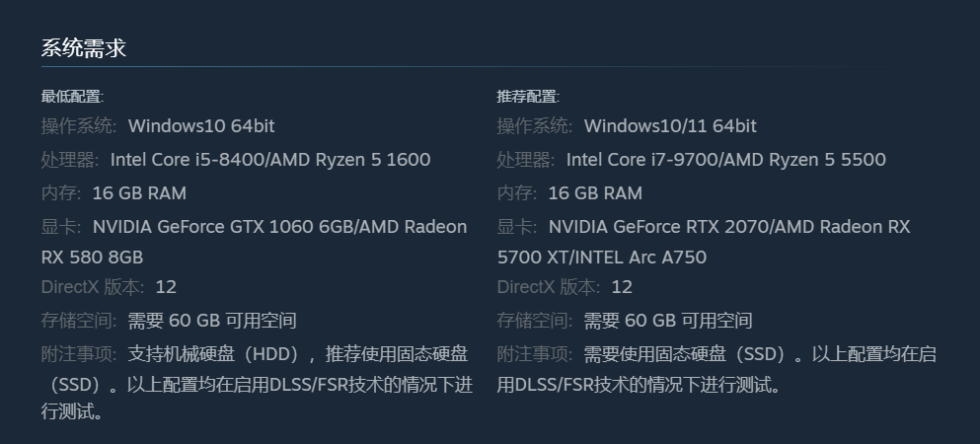The width and height of the screenshot is (980, 444).
Task: Click the 5700 XT/INTEL Arc A750 text
Action: pos(602,258)
